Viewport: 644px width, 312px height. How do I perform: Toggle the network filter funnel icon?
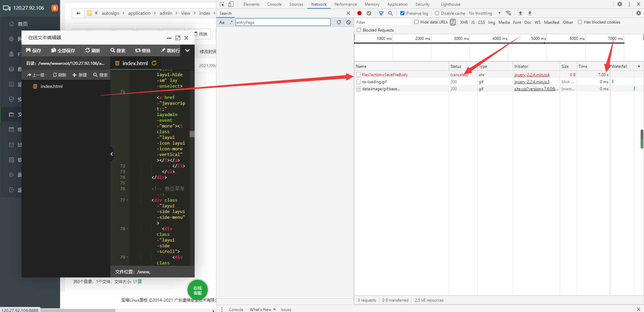(x=381, y=13)
